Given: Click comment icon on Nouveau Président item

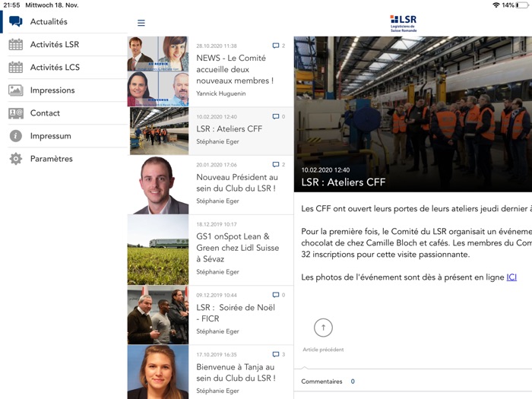Looking at the screenshot, I should pos(276,165).
